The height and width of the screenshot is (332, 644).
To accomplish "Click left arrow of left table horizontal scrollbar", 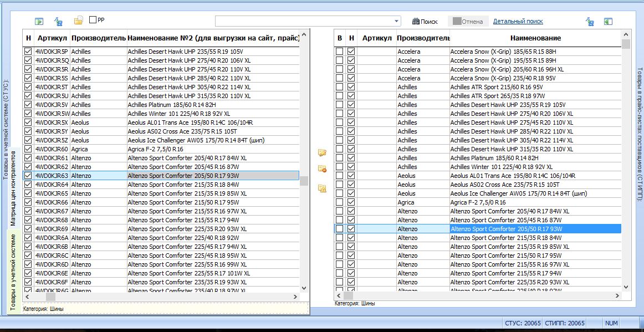I will coord(27,297).
